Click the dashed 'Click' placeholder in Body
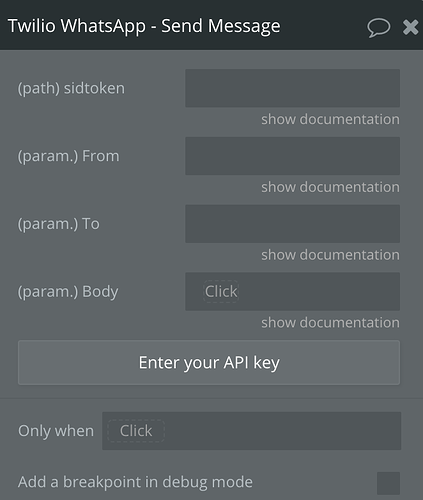 pos(221,292)
